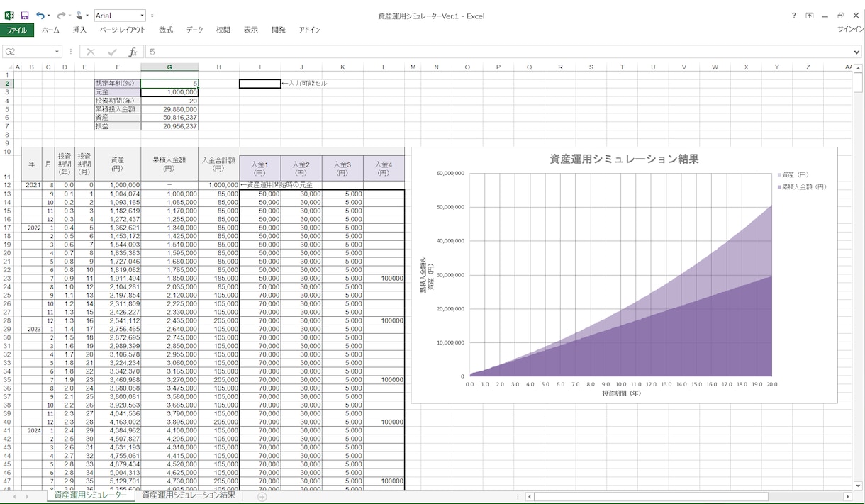Screen dimensions: 865x504
Task: Expand the formula bar with the chevron
Action: [x=857, y=52]
